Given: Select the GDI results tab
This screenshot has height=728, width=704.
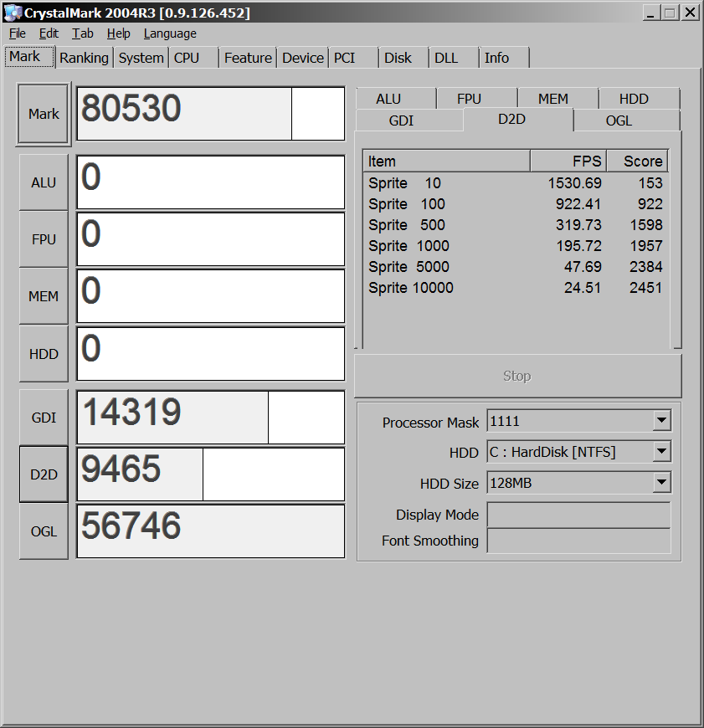Looking at the screenshot, I should 402,120.
